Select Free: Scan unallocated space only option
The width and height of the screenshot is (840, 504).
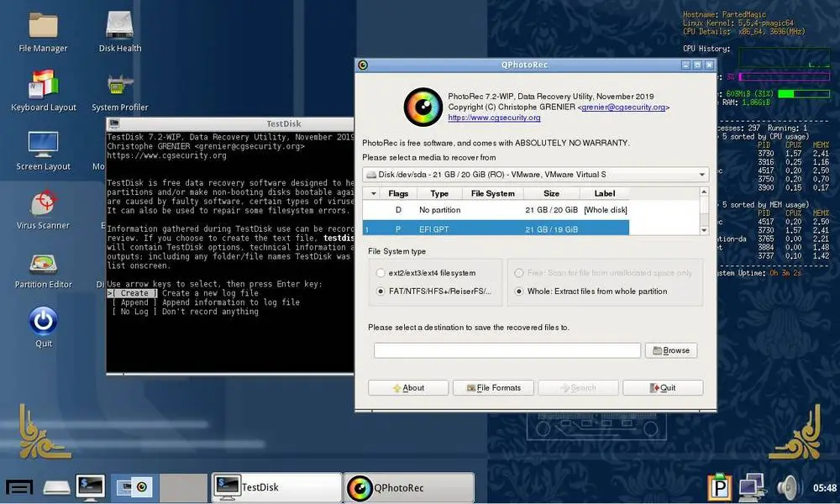(518, 273)
